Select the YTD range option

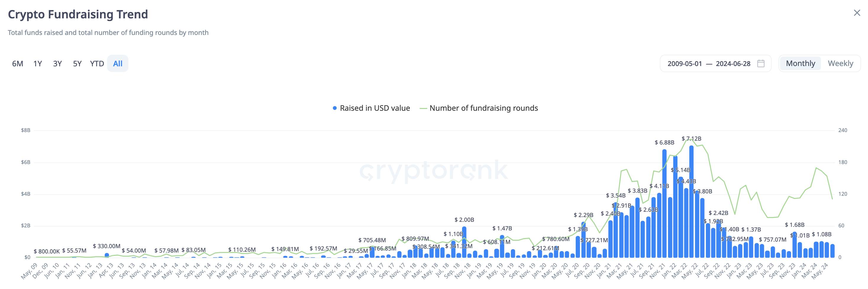pos(97,63)
